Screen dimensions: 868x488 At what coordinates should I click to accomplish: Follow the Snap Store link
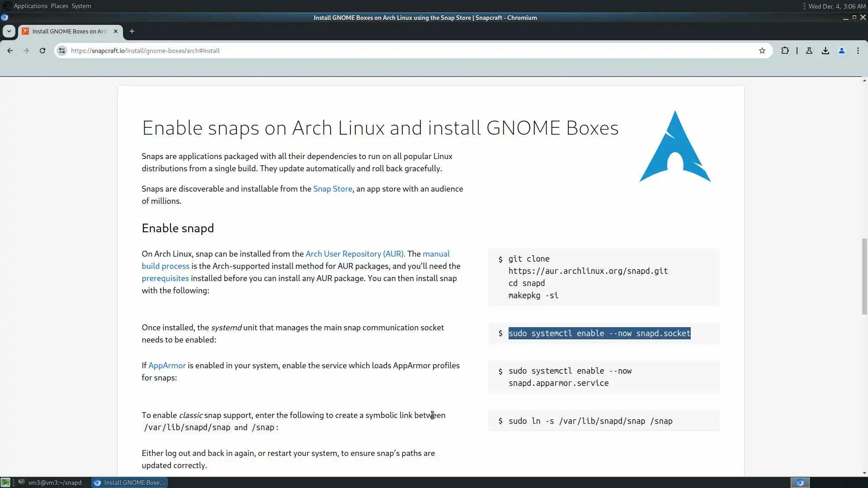coord(332,189)
